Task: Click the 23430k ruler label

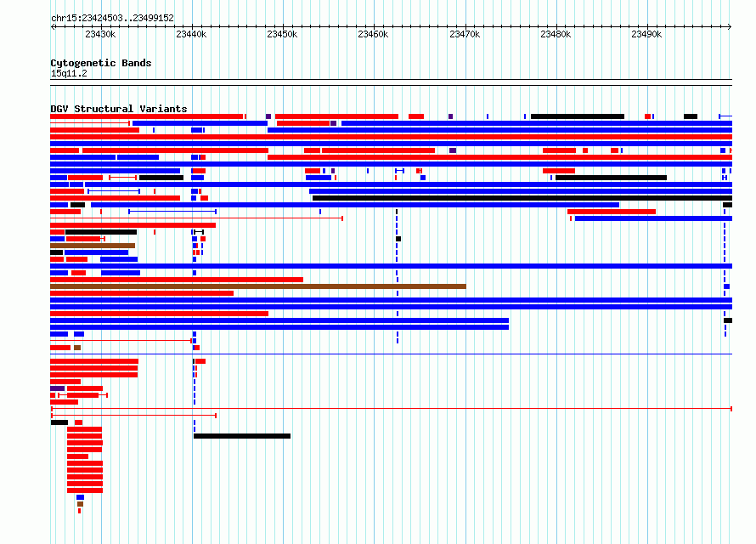Action: coord(100,34)
